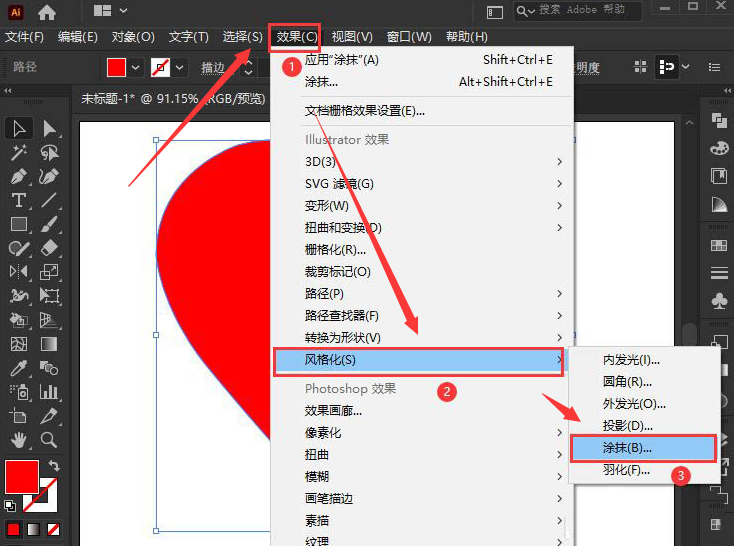Select the Blend tool
Viewport: 734px width, 546px height.
(x=49, y=368)
